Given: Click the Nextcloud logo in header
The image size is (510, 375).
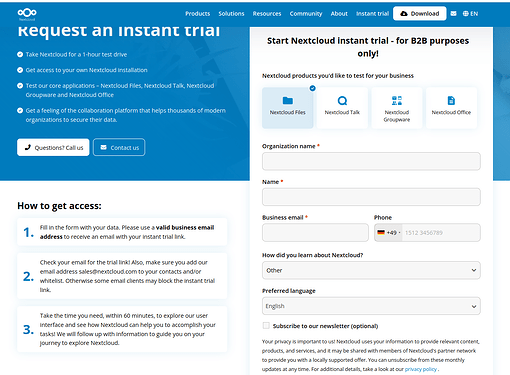Looking at the screenshot, I should tap(27, 14).
